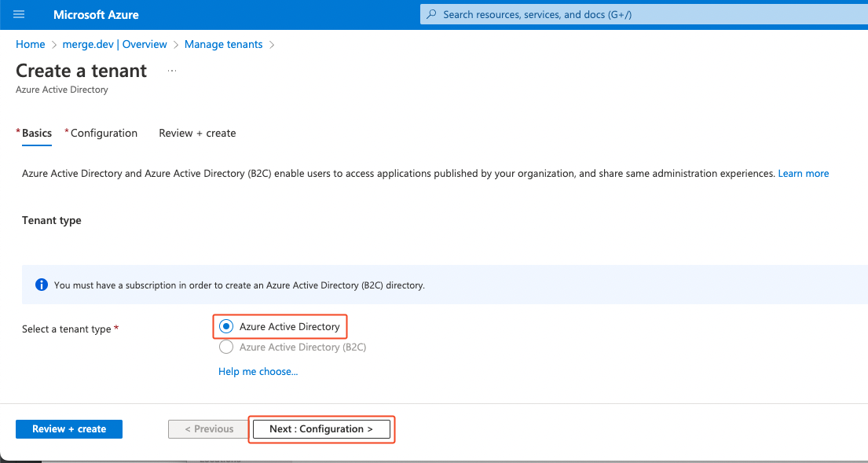Click the Help me choose link
The height and width of the screenshot is (463, 868).
point(258,371)
